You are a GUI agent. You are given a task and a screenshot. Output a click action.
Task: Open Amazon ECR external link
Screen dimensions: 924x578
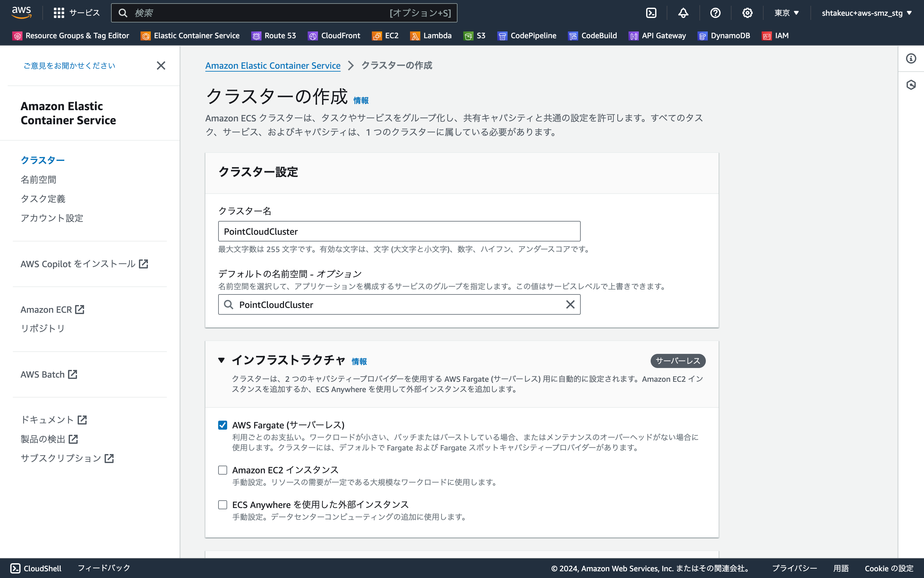[52, 309]
